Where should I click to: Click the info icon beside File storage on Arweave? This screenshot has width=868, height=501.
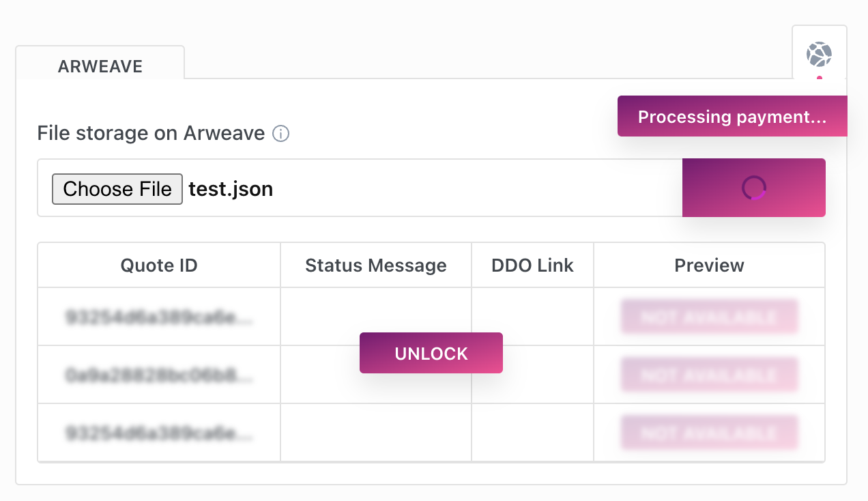click(x=280, y=134)
